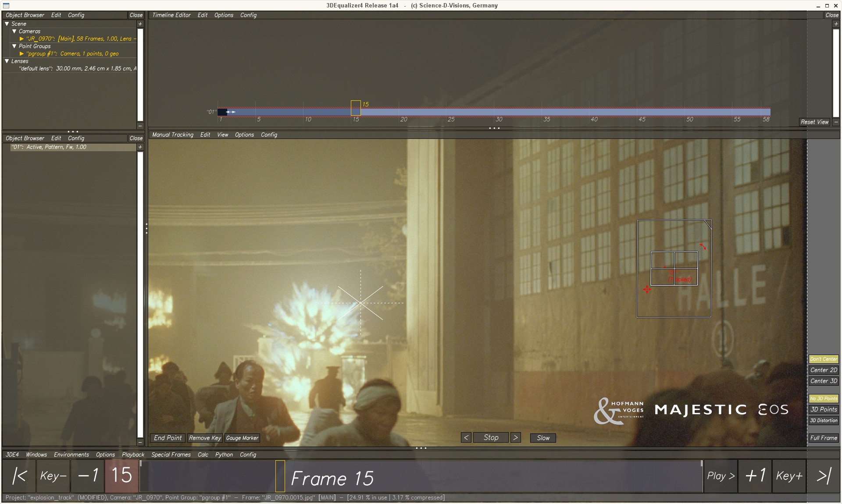Click the Reset View button

[814, 122]
